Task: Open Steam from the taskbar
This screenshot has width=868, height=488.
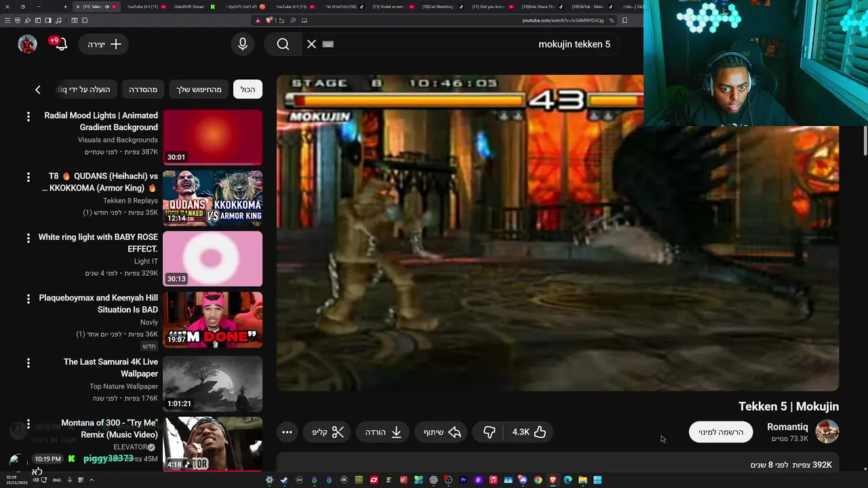Action: coord(284,480)
